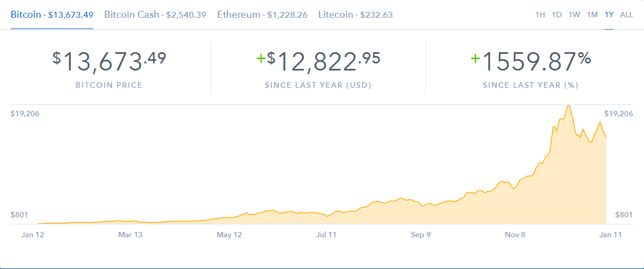The width and height of the screenshot is (644, 269).
Task: Show the Litecoin price tab
Action: tap(355, 15)
